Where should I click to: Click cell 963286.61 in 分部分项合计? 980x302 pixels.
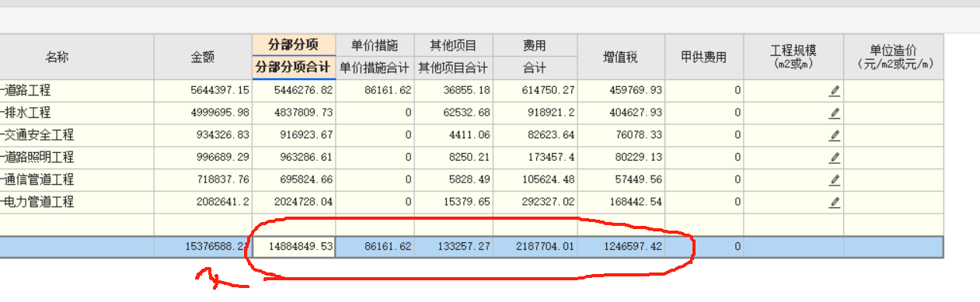tap(294, 158)
